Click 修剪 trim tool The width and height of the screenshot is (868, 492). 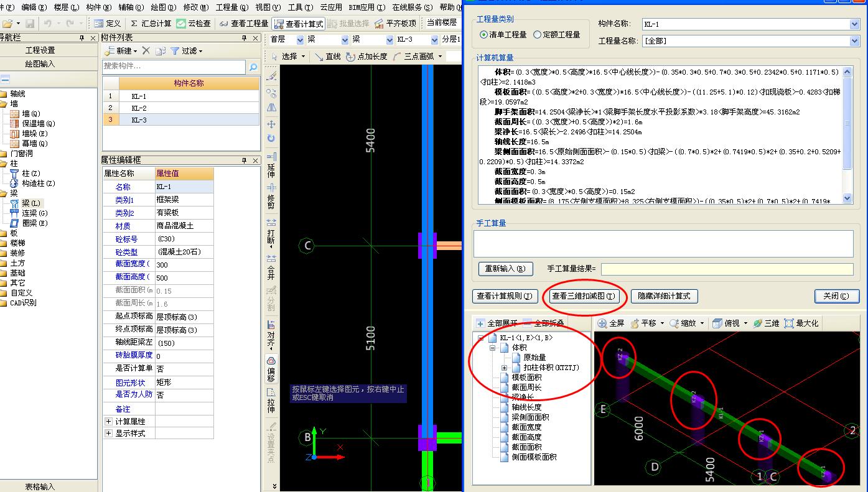[271, 197]
